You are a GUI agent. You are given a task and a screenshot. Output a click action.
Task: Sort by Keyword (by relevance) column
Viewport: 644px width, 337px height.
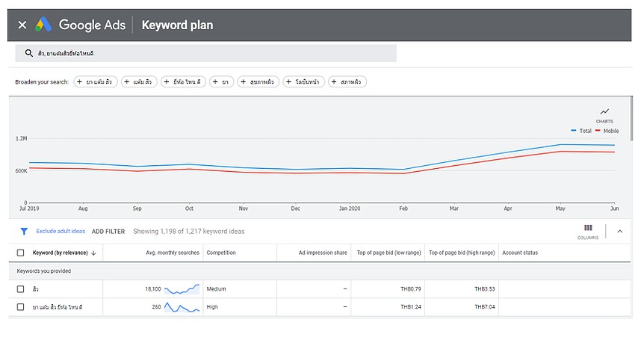[64, 253]
